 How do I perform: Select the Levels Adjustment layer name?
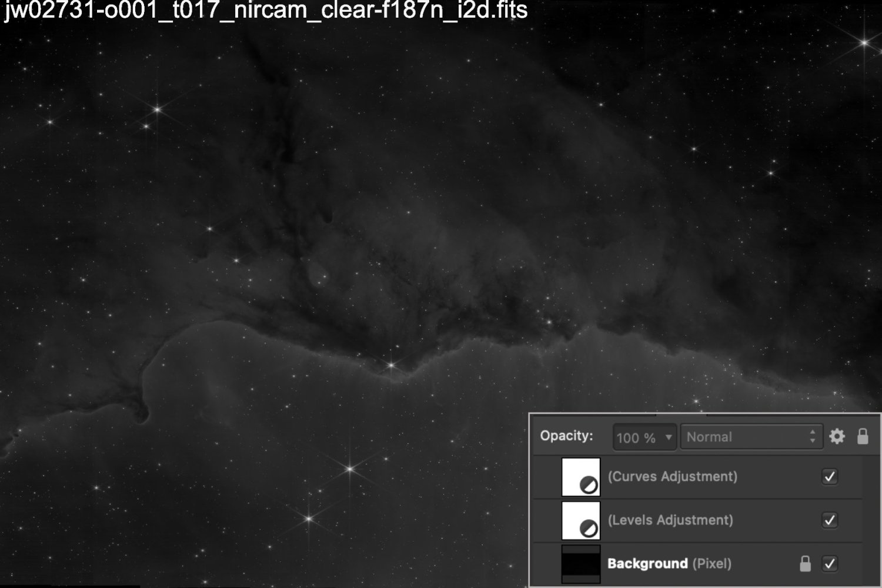tap(671, 520)
